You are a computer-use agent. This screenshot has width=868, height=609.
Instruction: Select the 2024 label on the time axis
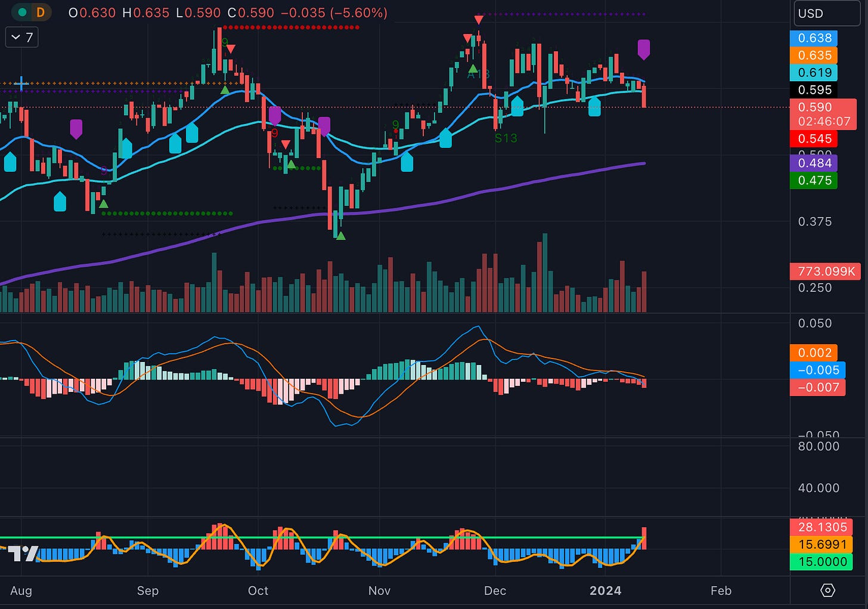pyautogui.click(x=606, y=591)
